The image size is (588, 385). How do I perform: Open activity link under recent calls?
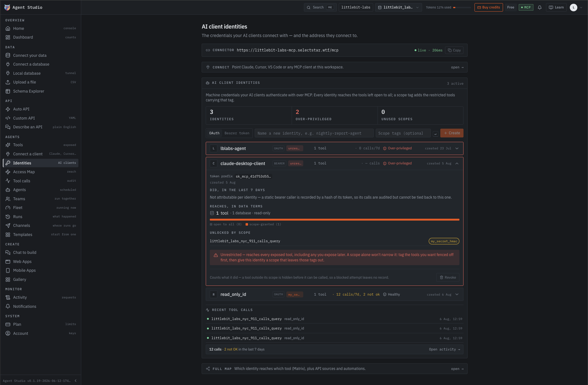click(x=444, y=349)
